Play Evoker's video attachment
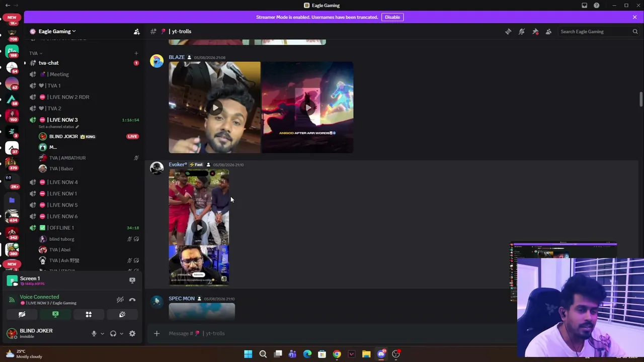Image resolution: width=644 pixels, height=362 pixels. (199, 228)
